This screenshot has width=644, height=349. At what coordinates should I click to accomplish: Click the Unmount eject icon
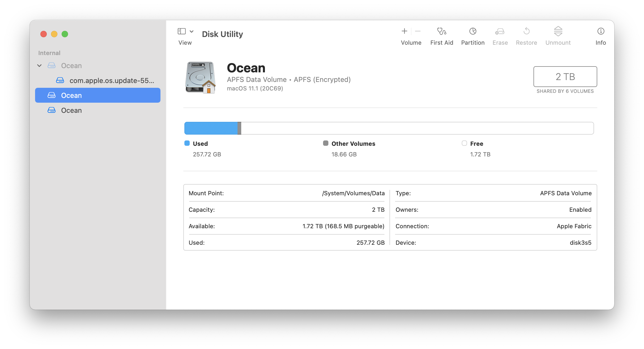coord(558,31)
